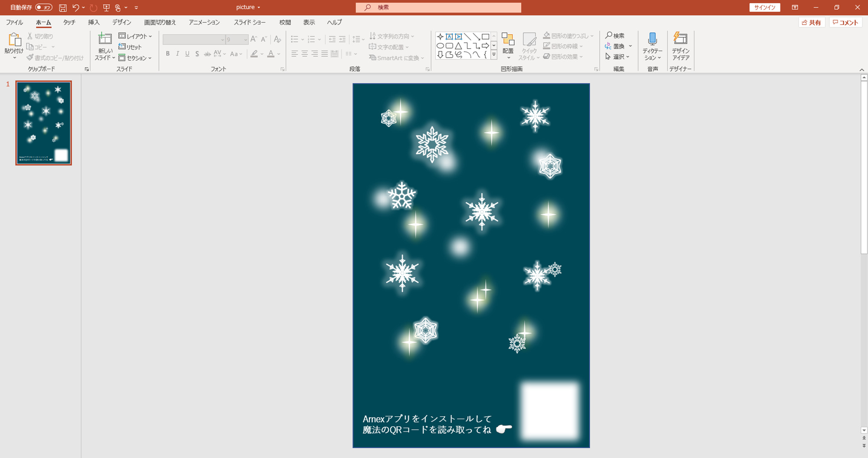The image size is (868, 458).
Task: Open Shape Fill (図形の塗りつぶし)
Action: (x=568, y=36)
